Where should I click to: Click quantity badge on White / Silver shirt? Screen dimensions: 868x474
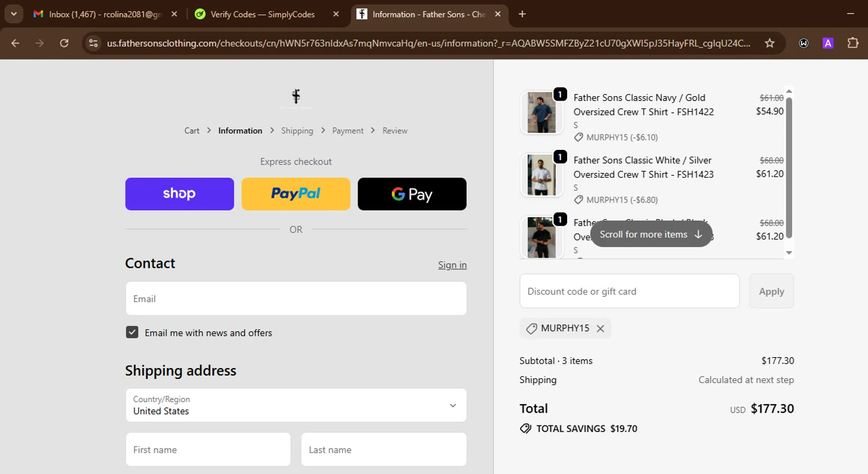pyautogui.click(x=560, y=157)
